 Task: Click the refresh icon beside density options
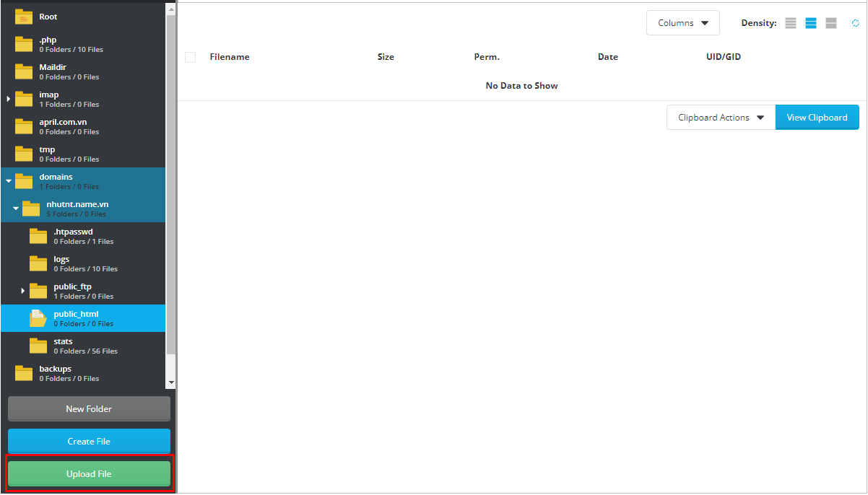856,23
